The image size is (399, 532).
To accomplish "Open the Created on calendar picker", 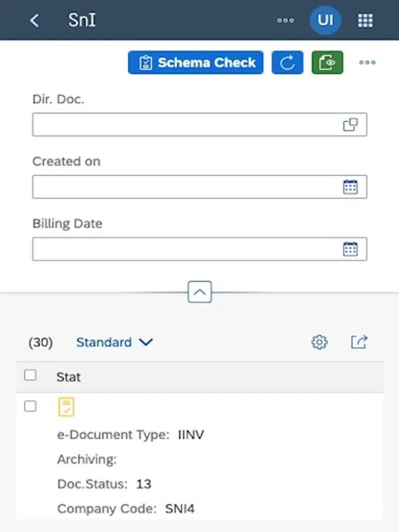I will pos(351,187).
